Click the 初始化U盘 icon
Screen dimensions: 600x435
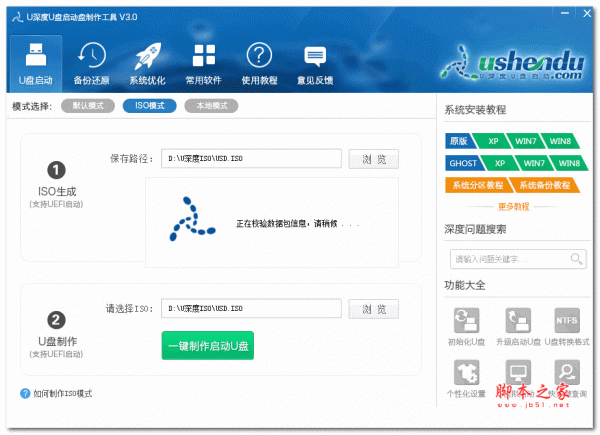pos(466,320)
